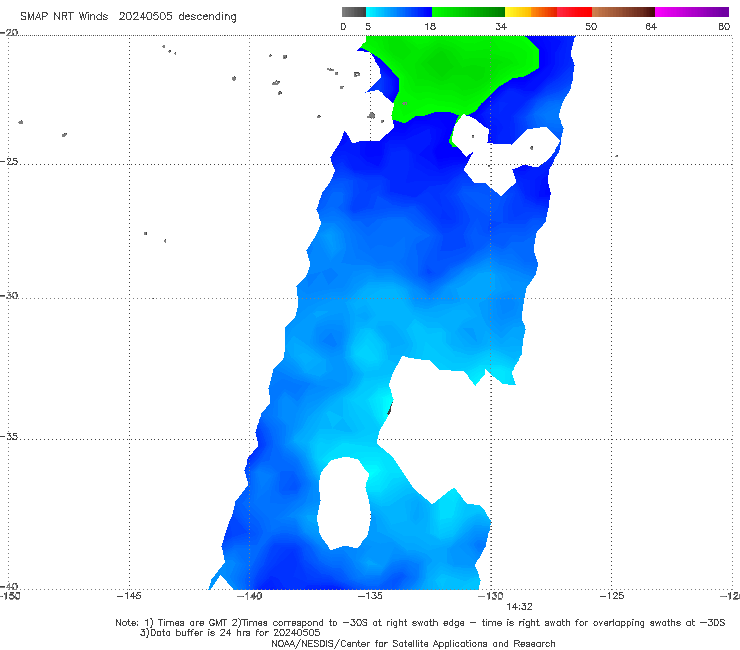Click the oval white data gap near -37 latitude
740x650 pixels.
(343, 503)
